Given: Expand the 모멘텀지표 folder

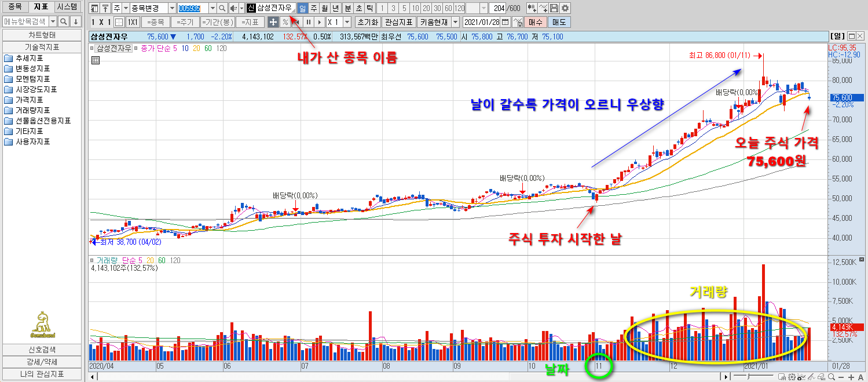Looking at the screenshot, I should [30, 79].
